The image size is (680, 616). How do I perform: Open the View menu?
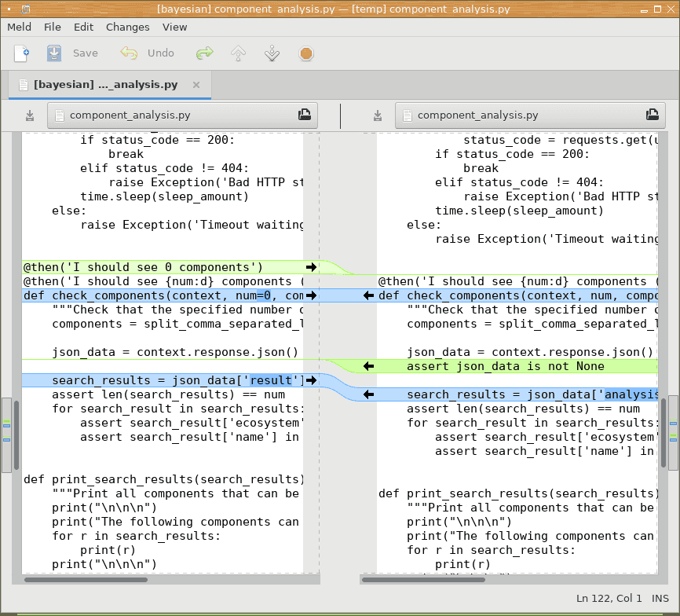[174, 27]
